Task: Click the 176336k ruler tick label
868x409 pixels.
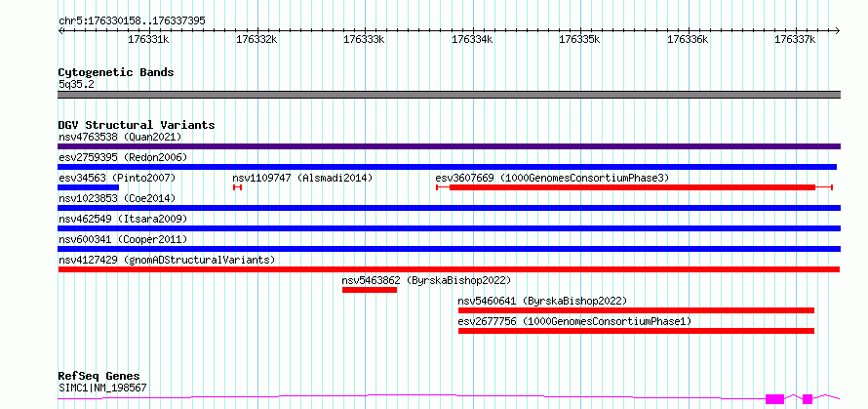Action: coord(688,40)
